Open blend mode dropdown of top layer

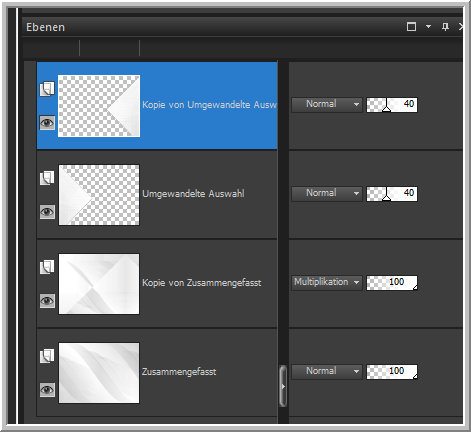click(327, 105)
